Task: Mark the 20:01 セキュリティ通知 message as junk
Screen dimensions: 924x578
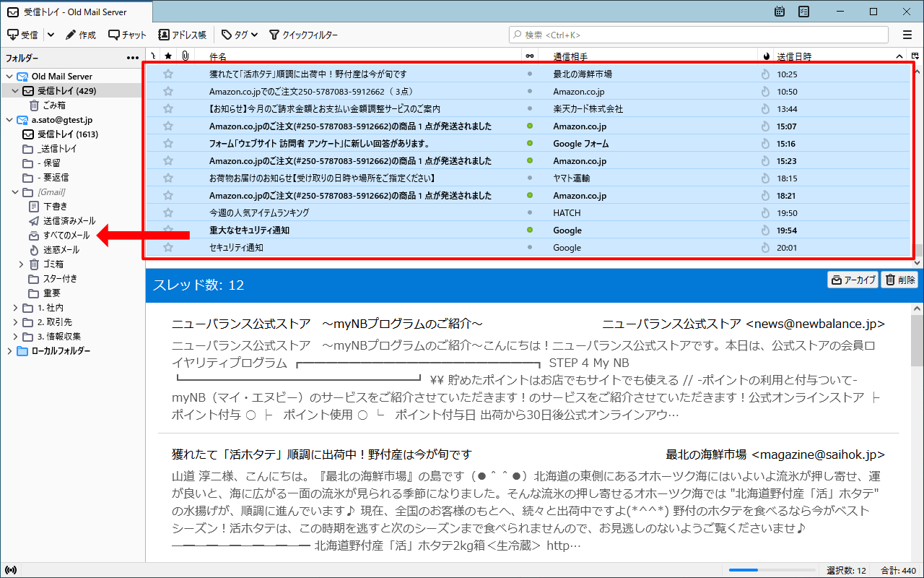Action: tap(766, 247)
